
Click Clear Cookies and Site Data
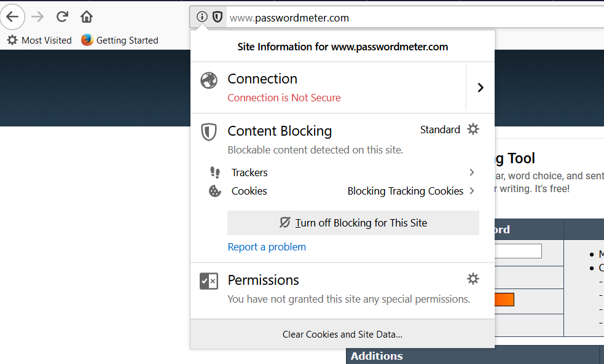tap(342, 335)
